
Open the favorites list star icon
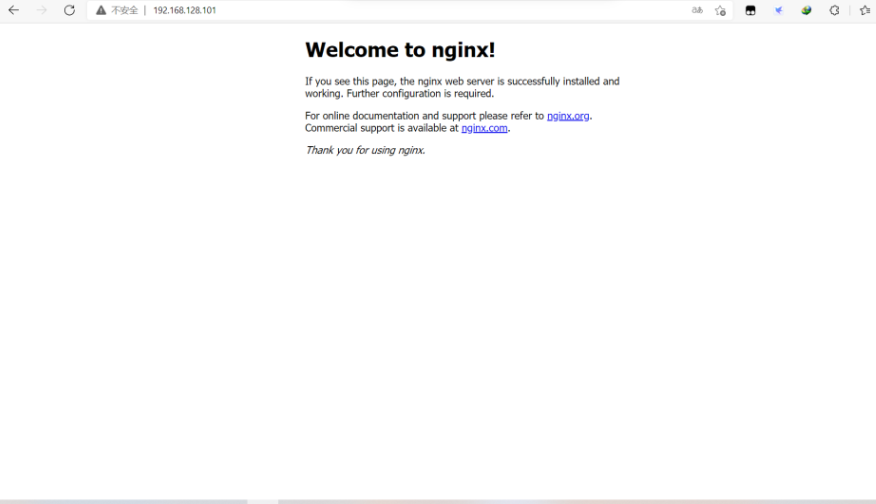pyautogui.click(x=865, y=10)
